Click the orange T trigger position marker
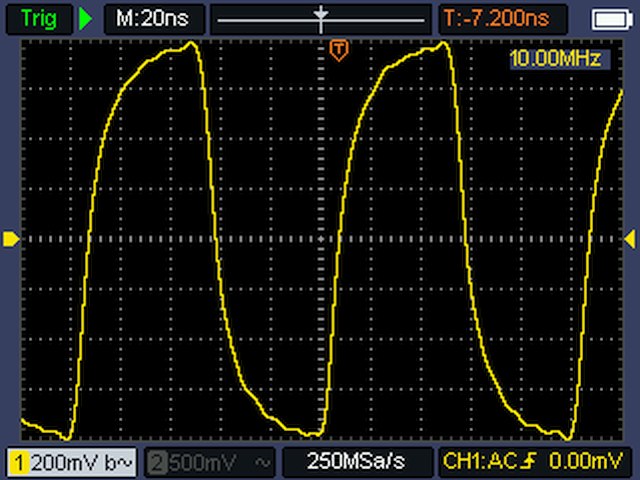Image resolution: width=640 pixels, height=480 pixels. tap(339, 50)
